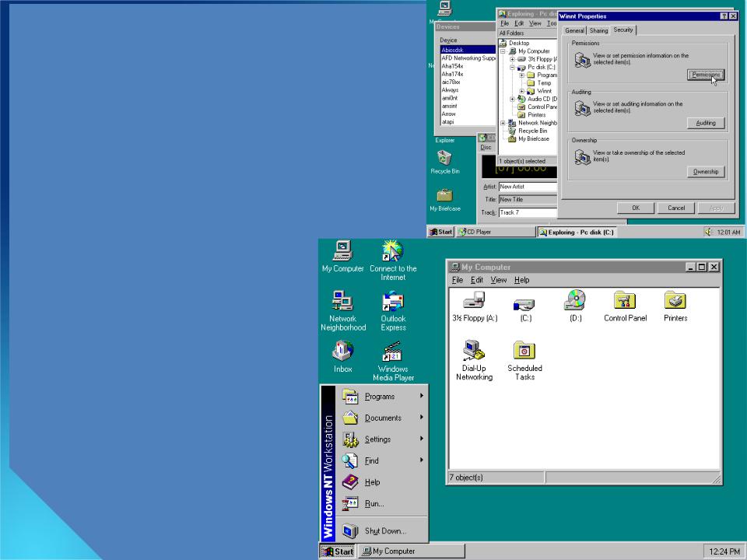Click the volume speaker icon in upper taskbar tray
The height and width of the screenshot is (560, 747).
point(708,232)
